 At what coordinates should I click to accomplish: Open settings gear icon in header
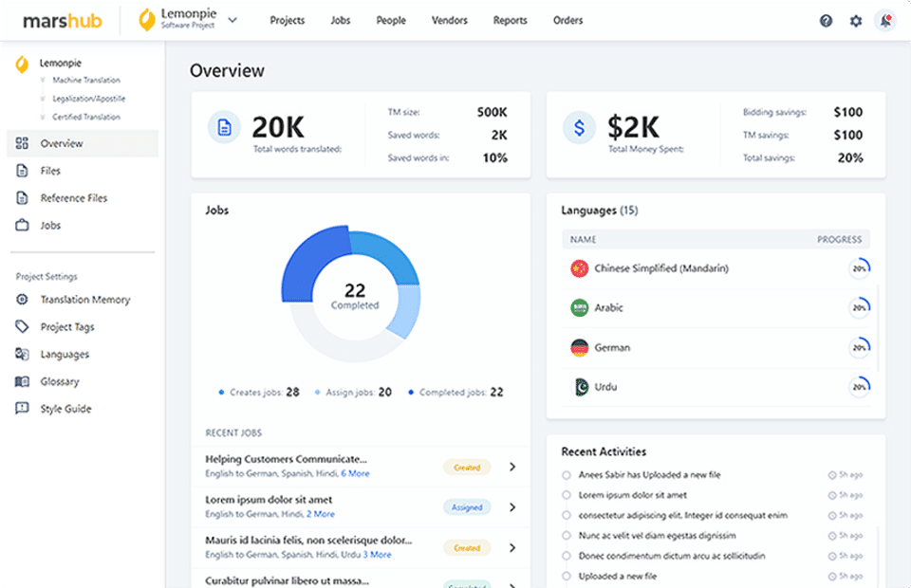pyautogui.click(x=856, y=21)
